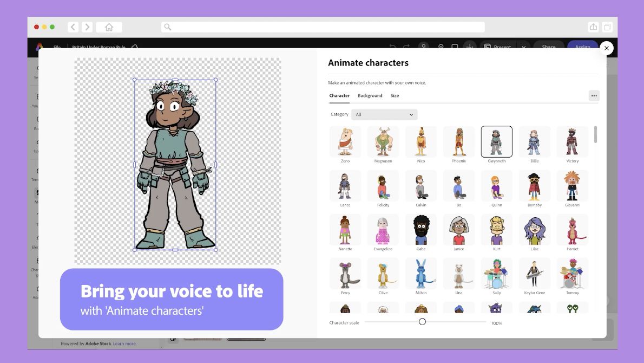The width and height of the screenshot is (644, 363).
Task: Click the Learn more link
Action: 124,343
